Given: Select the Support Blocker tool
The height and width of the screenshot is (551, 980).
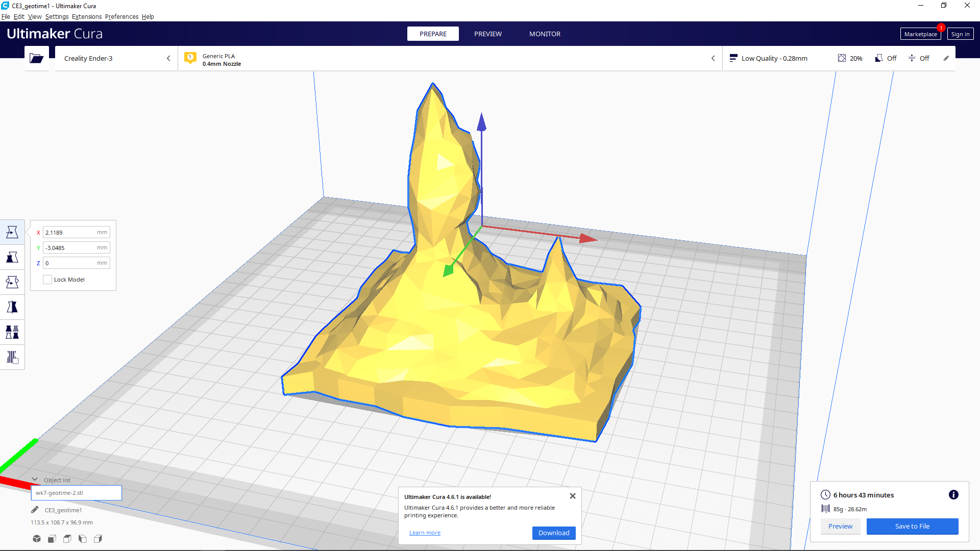Looking at the screenshot, I should pos(12,357).
